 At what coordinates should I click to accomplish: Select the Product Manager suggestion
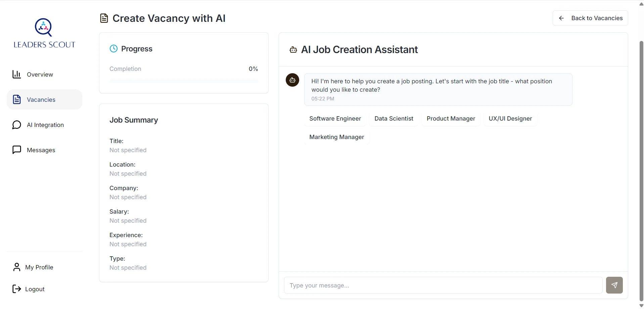pyautogui.click(x=451, y=119)
